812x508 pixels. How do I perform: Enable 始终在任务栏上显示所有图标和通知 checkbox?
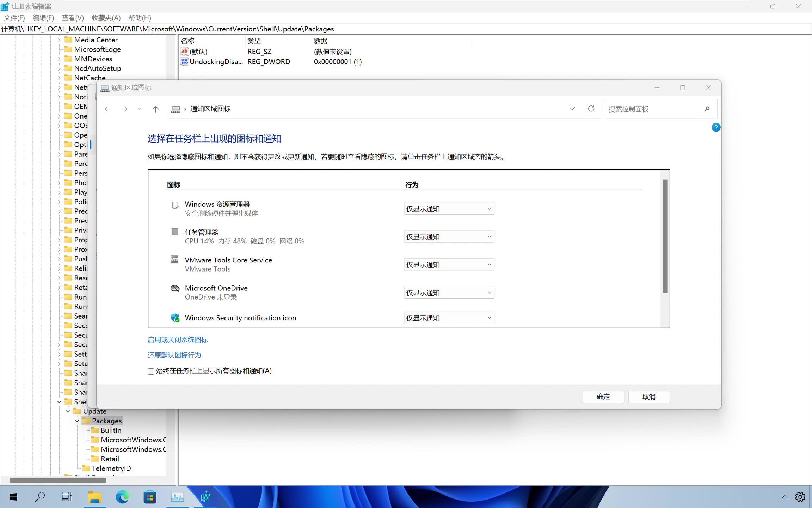(151, 371)
